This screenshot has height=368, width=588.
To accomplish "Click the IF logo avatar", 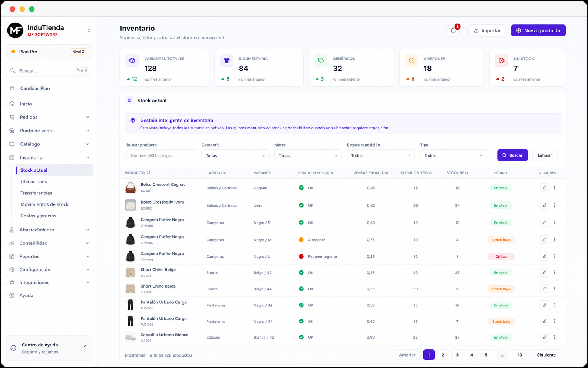I will [16, 30].
